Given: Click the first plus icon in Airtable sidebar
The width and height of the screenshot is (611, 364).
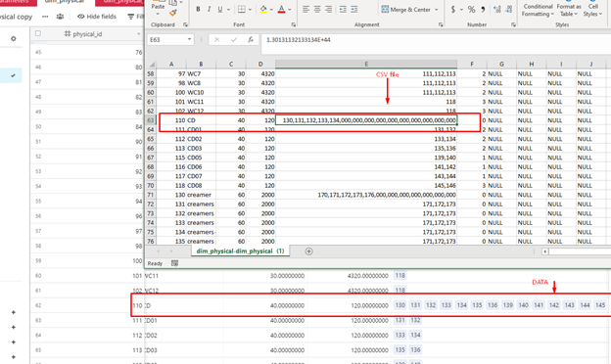Looking at the screenshot, I should (14, 312).
